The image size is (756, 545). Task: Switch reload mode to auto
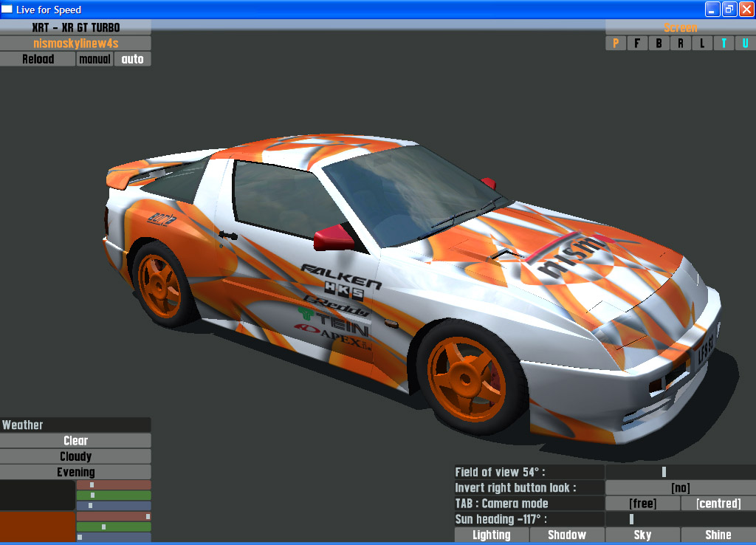[133, 59]
